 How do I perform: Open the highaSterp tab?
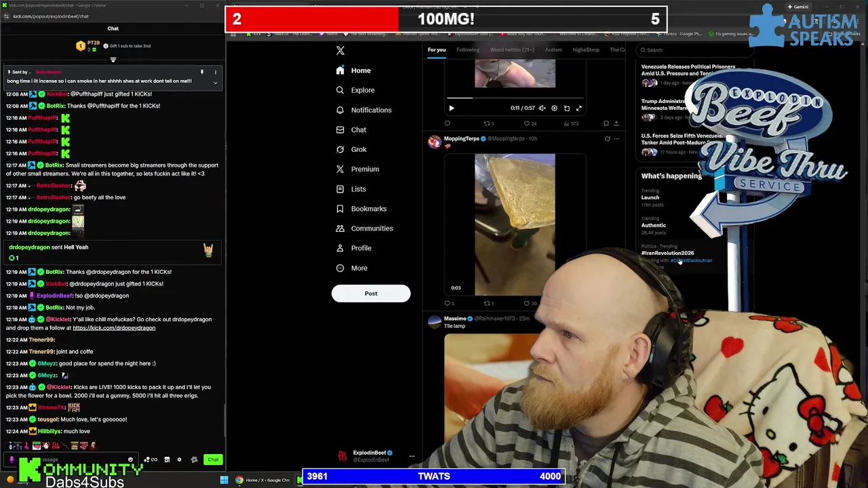(586, 49)
